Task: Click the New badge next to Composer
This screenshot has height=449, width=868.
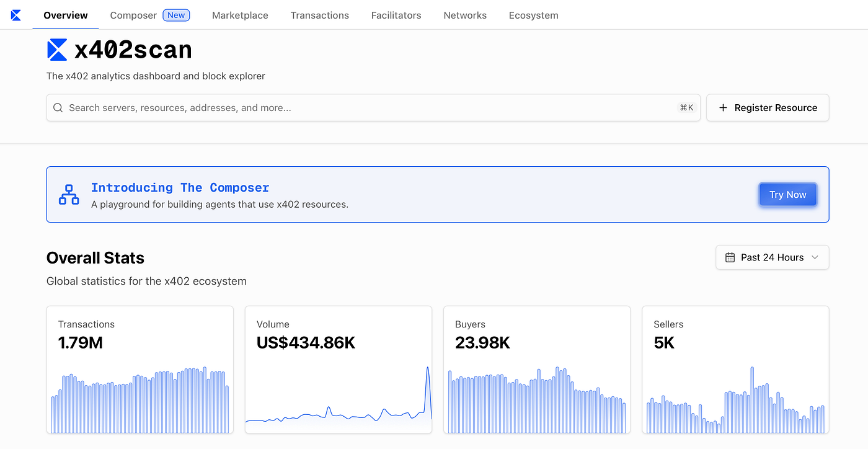Action: click(x=176, y=16)
